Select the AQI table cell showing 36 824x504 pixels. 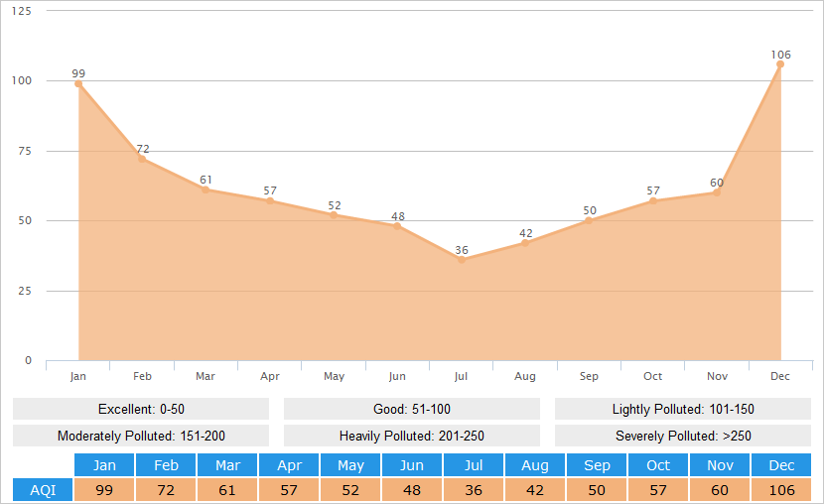[x=474, y=490]
